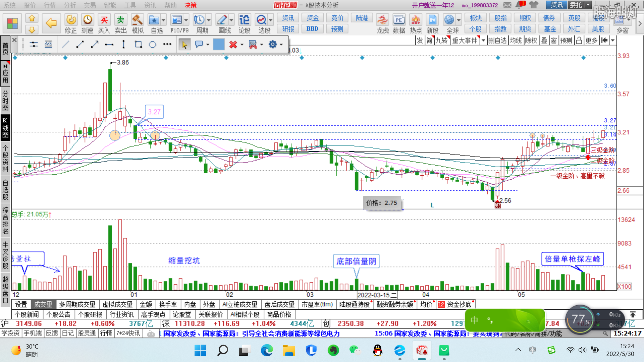Select the ellipse drawing tool
The width and height of the screenshot is (644, 362).
pyautogui.click(x=153, y=44)
